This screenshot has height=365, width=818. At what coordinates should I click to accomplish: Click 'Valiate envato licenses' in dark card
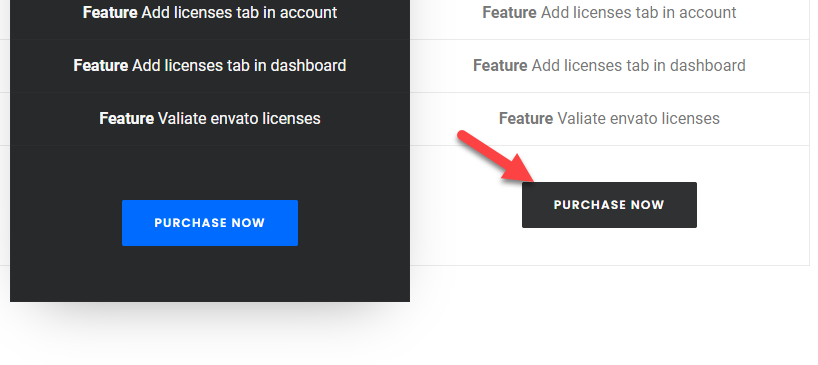[239, 118]
